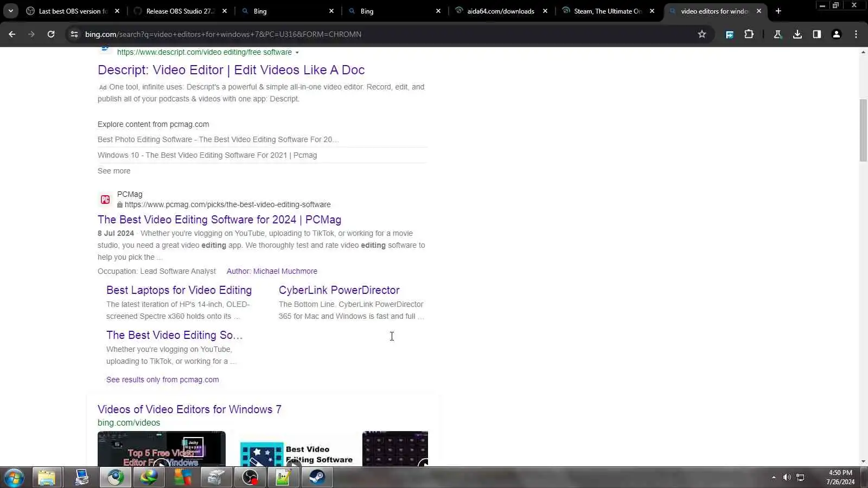
Task: Click the scrollbar down arrow
Action: tap(863, 461)
